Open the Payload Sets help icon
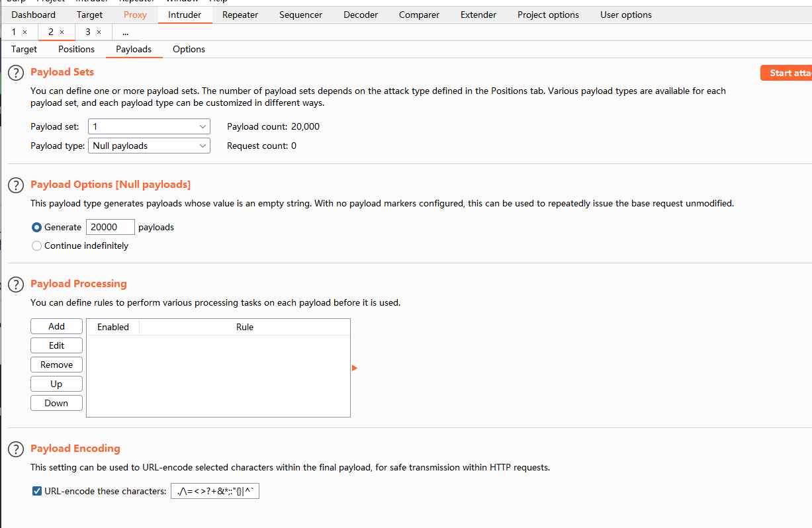Screen dimensions: 812x528 click(15, 73)
